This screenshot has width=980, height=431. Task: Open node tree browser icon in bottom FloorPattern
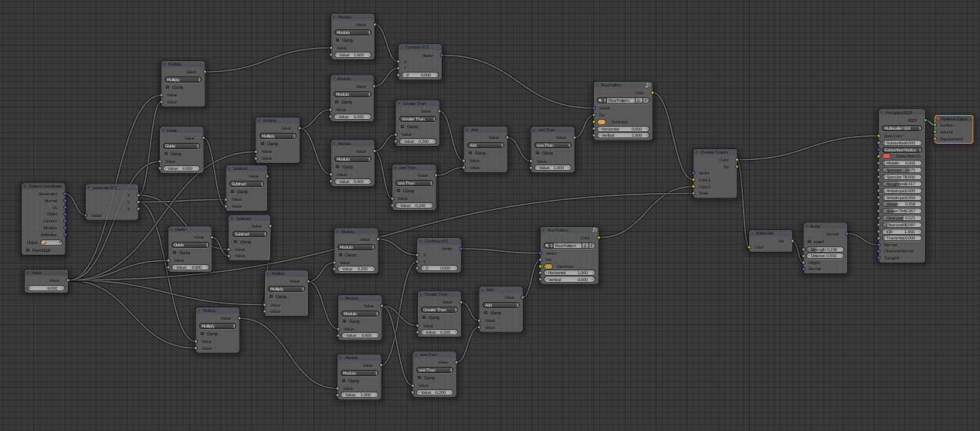pyautogui.click(x=548, y=246)
